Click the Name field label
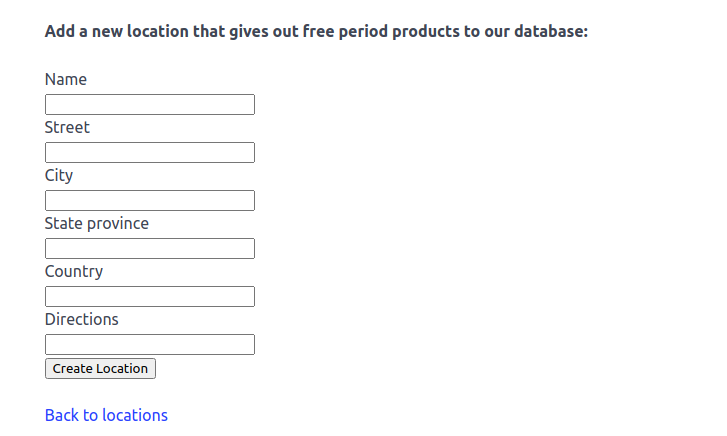This screenshot has width=727, height=436. coord(66,79)
